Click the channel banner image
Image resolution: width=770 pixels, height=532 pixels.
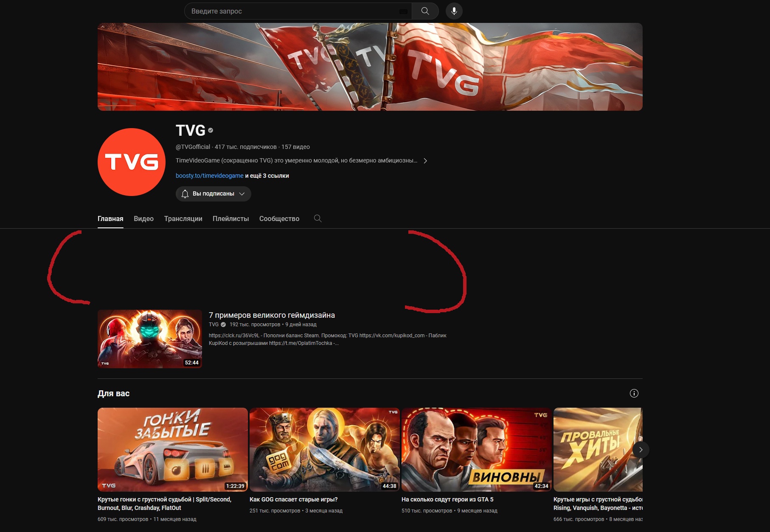370,67
